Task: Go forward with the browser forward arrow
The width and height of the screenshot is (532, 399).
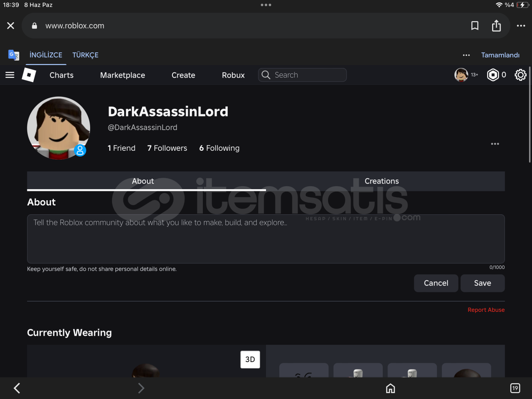Action: coord(141,388)
